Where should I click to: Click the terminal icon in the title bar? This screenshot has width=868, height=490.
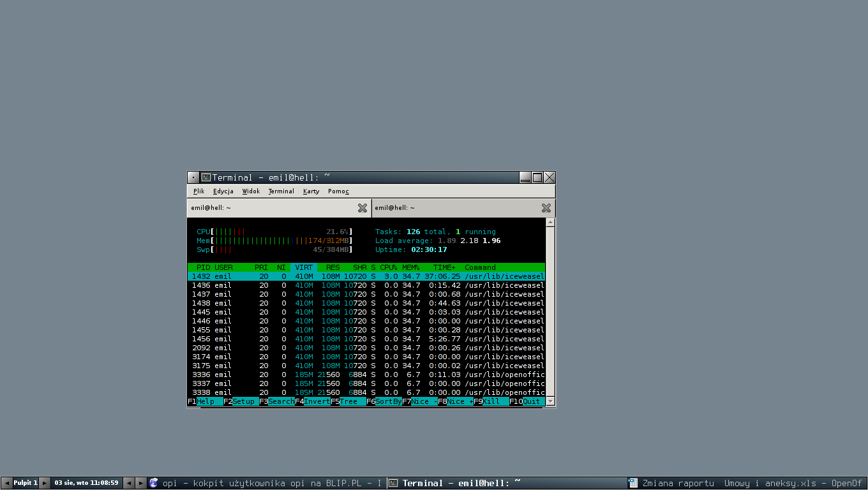[x=206, y=177]
